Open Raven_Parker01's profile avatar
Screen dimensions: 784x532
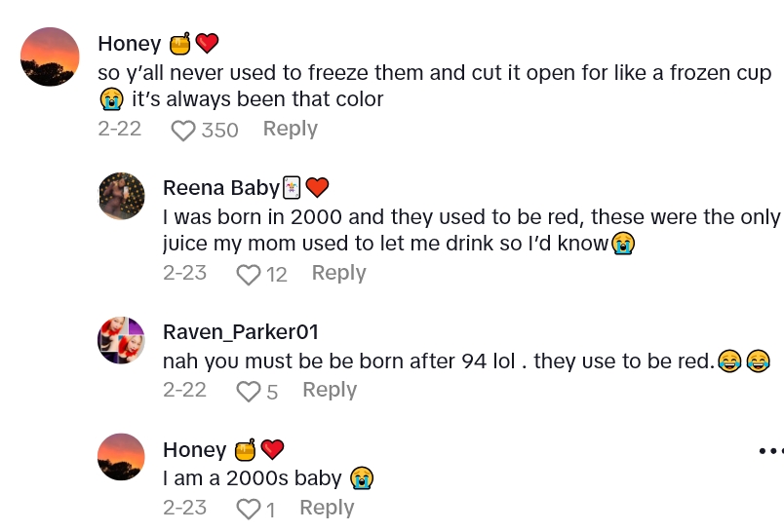[x=122, y=340]
